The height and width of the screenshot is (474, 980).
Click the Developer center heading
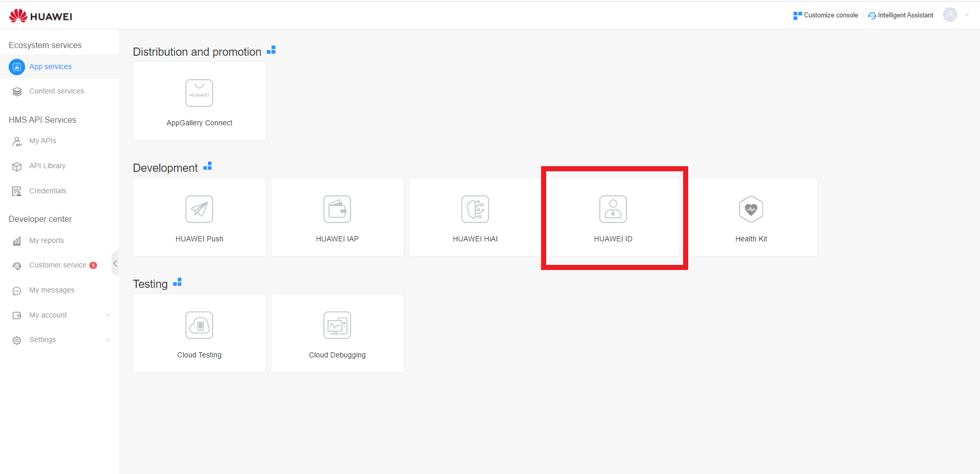(x=40, y=219)
